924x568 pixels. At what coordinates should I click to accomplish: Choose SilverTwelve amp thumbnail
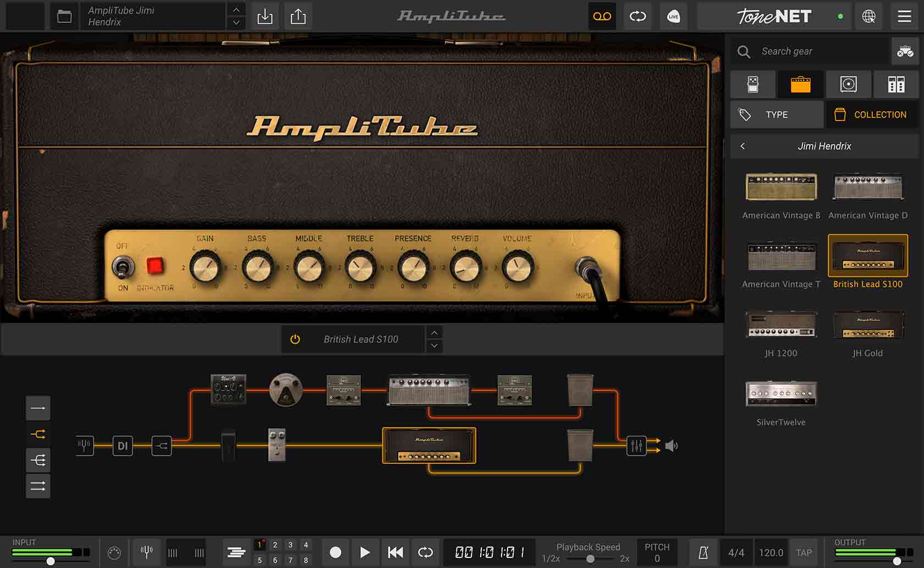pyautogui.click(x=781, y=394)
